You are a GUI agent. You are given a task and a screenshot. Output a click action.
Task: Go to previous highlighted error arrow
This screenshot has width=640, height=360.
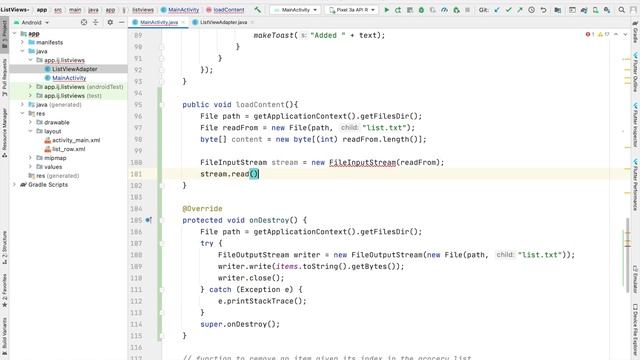point(616,35)
